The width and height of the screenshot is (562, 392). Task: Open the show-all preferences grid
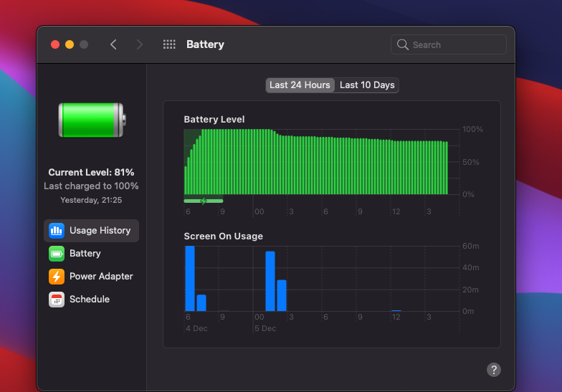(169, 44)
